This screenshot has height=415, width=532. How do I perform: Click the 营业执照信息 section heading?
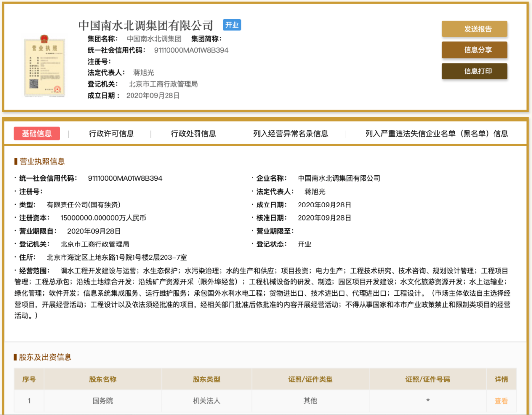coord(42,161)
